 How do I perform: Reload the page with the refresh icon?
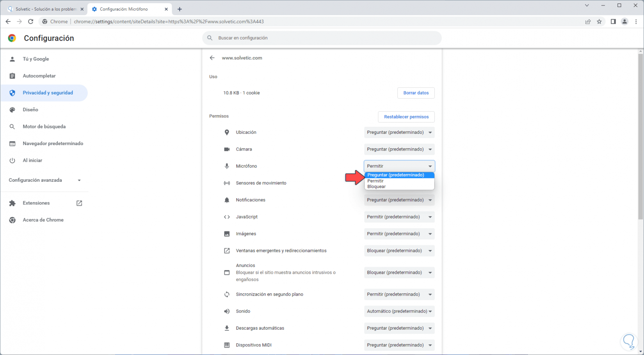(x=30, y=21)
